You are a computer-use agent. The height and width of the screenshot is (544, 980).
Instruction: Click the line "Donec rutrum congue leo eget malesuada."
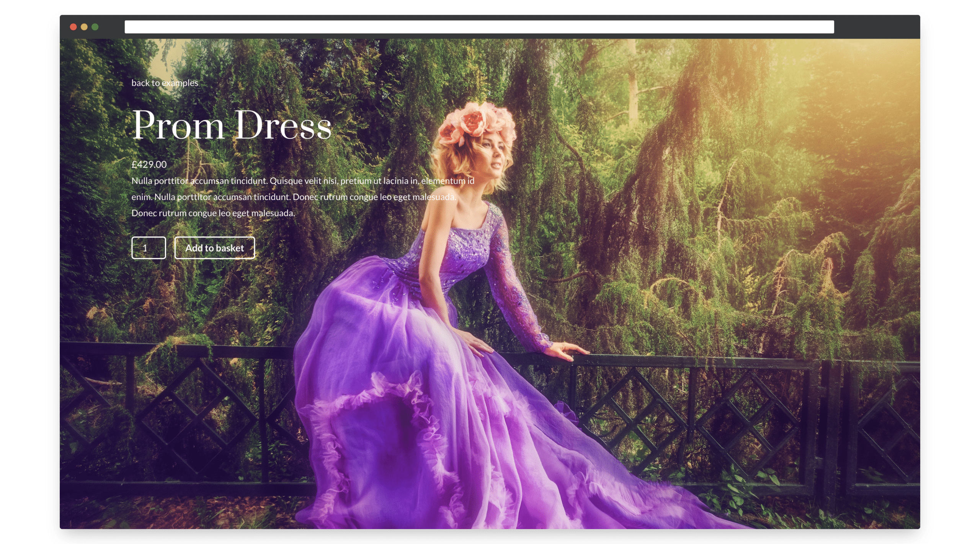[x=213, y=213]
